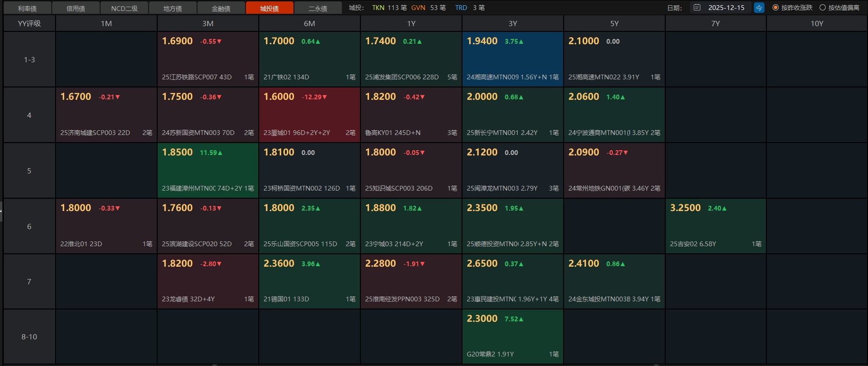This screenshot has height=366, width=868.
Task: Open the 23惠民建投MTN 1.96Y+1Y cell
Action: (513, 281)
